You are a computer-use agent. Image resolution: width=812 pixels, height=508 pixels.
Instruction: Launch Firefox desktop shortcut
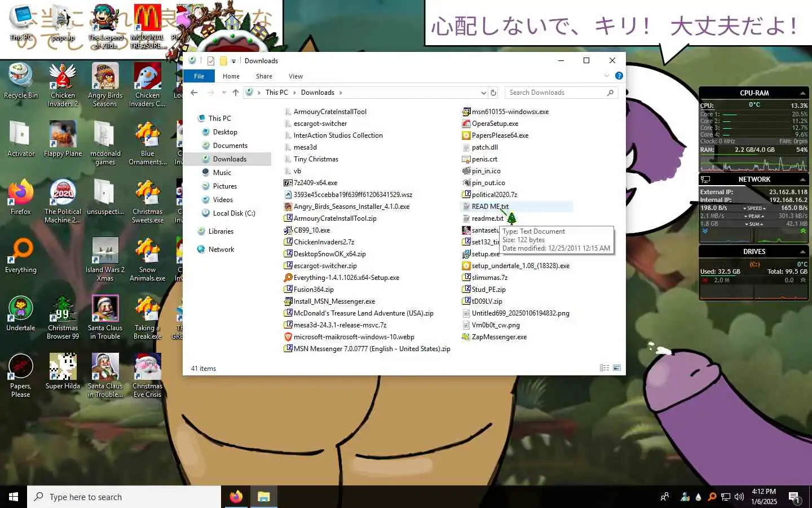20,197
